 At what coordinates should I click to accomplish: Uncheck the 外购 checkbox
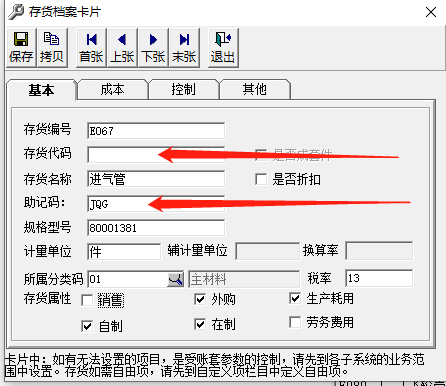(200, 299)
